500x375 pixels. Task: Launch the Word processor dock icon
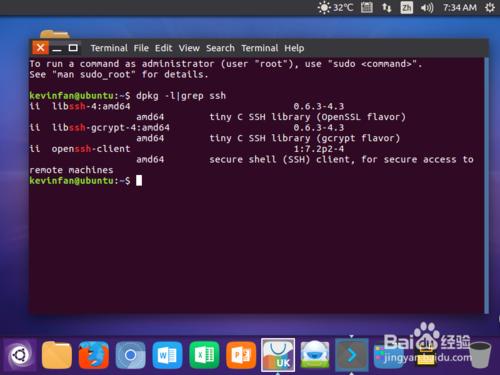[167, 355]
